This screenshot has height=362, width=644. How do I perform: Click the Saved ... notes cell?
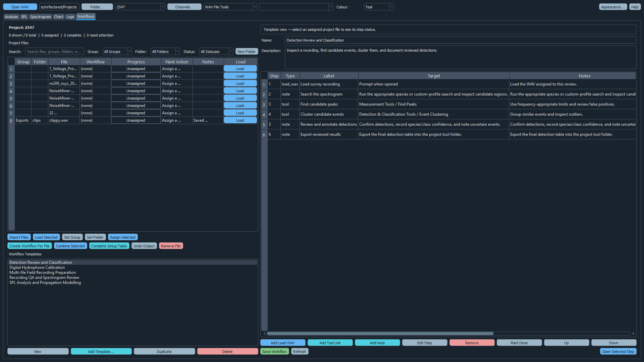tap(208, 120)
